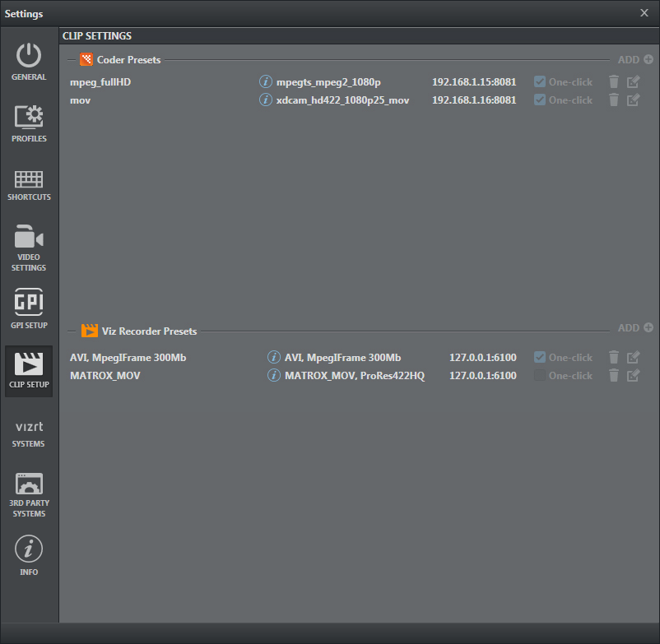
Task: Disable One-click for mpeg_fullHD preset
Action: tap(540, 82)
